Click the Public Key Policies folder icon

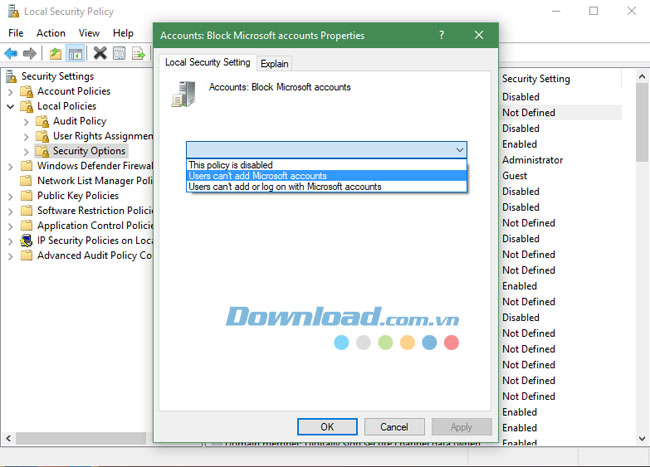[x=27, y=196]
